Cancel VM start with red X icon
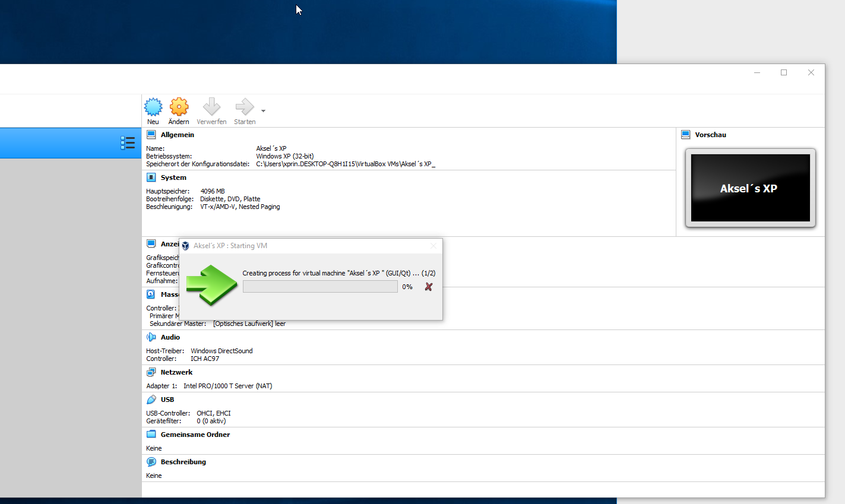Image resolution: width=845 pixels, height=504 pixels. pos(429,287)
